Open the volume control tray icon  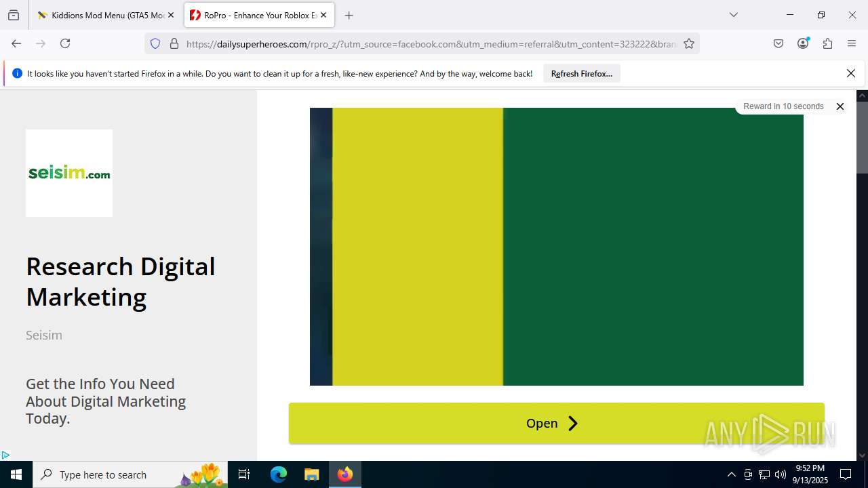point(781,474)
